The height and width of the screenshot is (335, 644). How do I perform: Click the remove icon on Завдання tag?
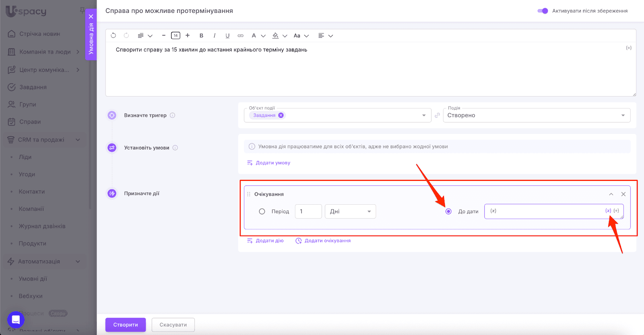pos(281,115)
